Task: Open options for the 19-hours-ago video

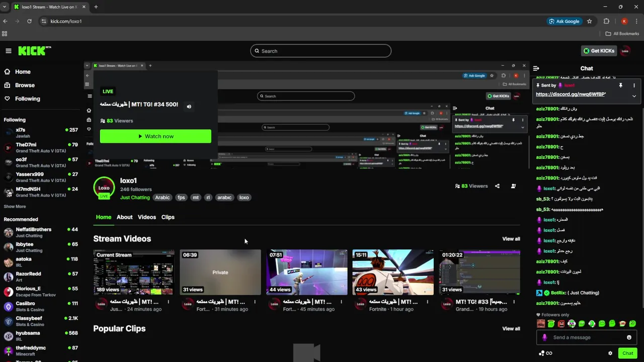Action: [x=515, y=302]
